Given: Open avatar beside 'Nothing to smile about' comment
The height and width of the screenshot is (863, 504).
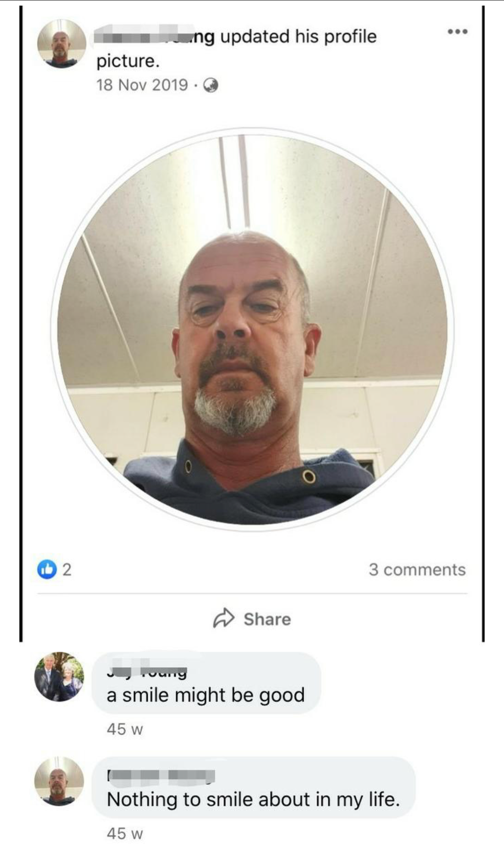Looking at the screenshot, I should [59, 781].
